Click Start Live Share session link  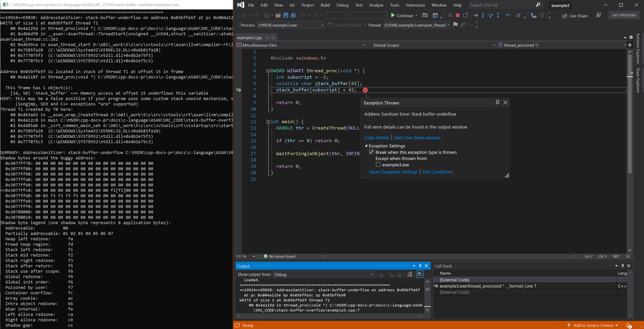click(418, 138)
